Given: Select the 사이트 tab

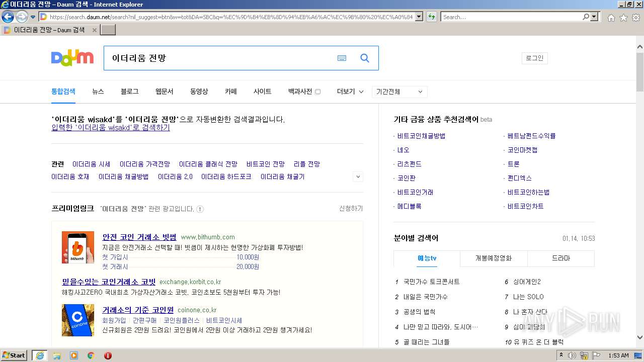Looking at the screenshot, I should (263, 92).
